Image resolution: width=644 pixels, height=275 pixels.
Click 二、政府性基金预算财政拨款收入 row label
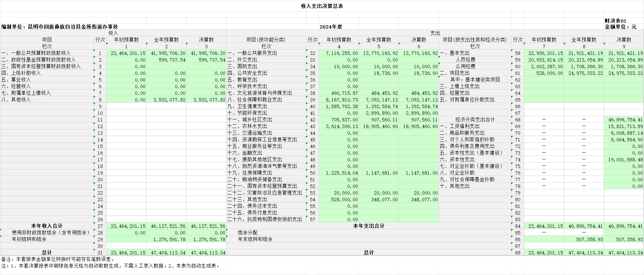[38, 60]
